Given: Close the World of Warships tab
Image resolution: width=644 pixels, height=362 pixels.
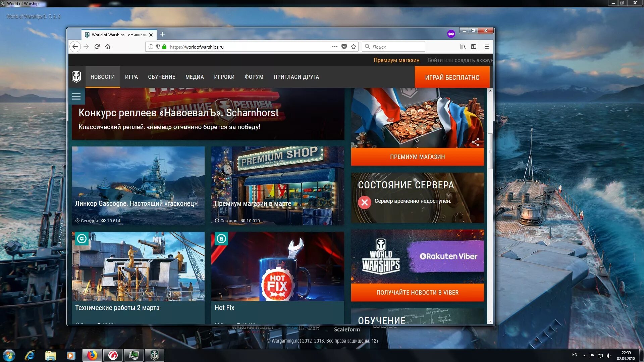Looking at the screenshot, I should coord(151,35).
